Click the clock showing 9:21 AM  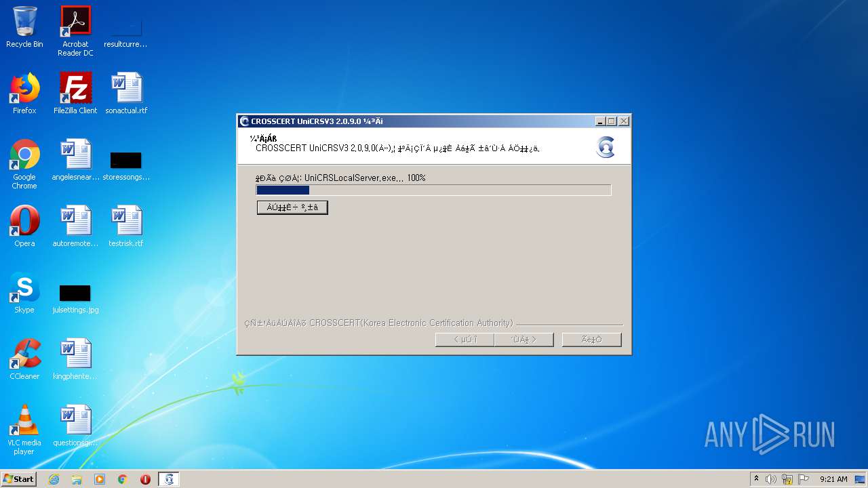coord(833,479)
